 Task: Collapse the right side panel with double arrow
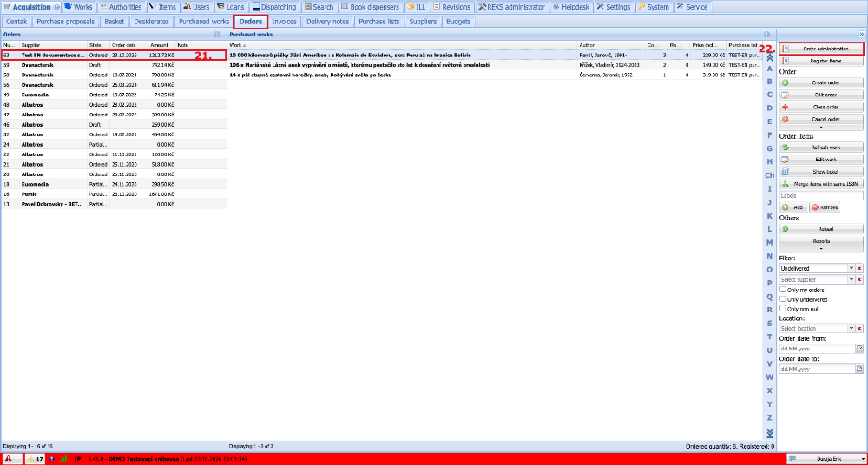862,35
